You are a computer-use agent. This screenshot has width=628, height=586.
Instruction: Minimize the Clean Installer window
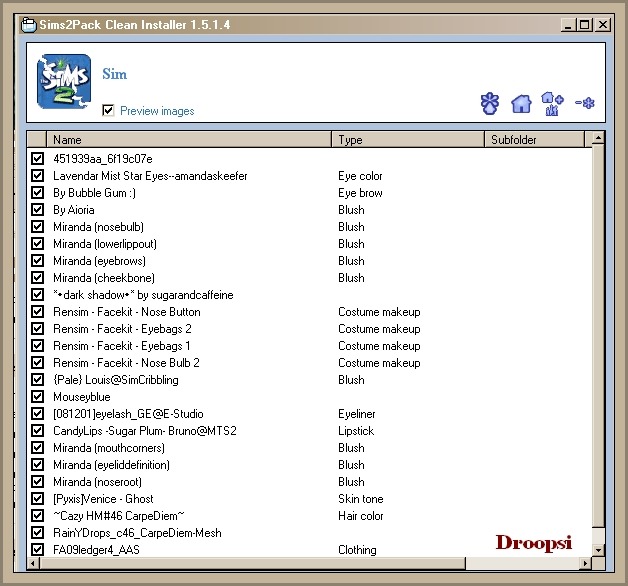click(568, 25)
